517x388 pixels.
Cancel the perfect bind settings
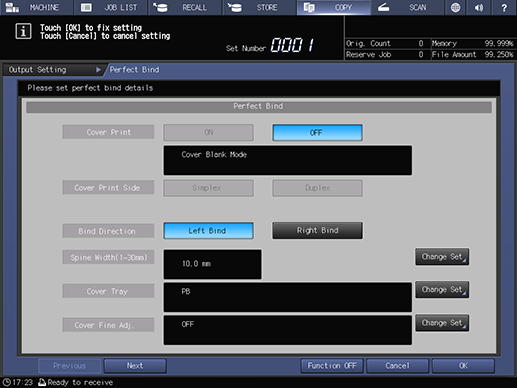point(397,366)
